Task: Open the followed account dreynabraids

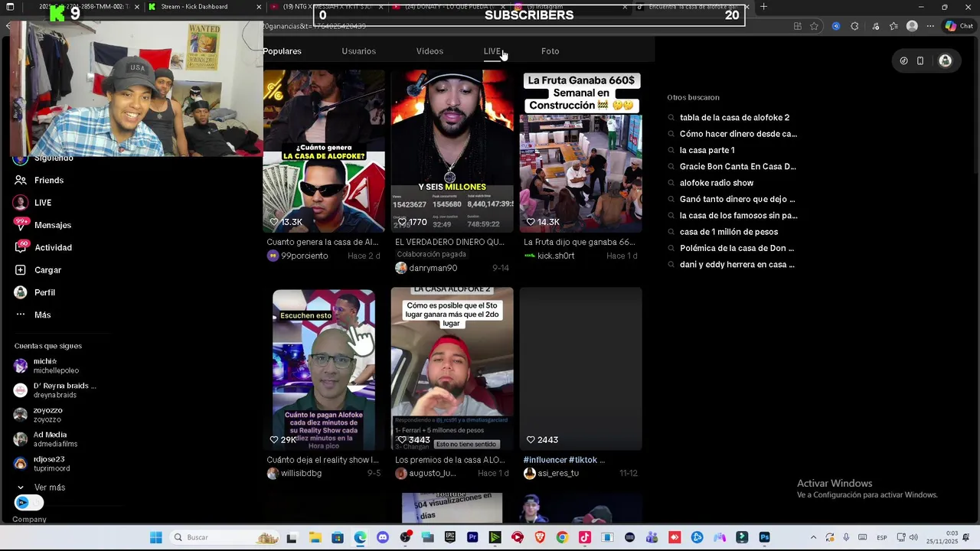Action: tap(55, 390)
